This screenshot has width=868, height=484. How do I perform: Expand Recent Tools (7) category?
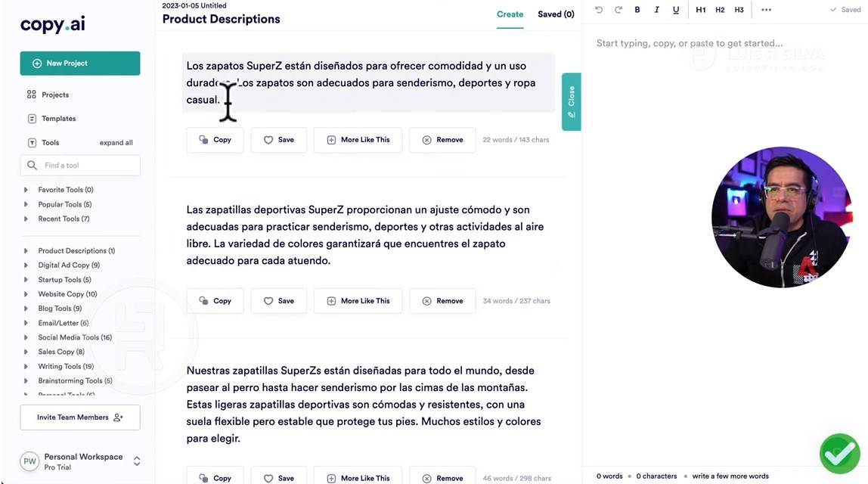pos(57,219)
